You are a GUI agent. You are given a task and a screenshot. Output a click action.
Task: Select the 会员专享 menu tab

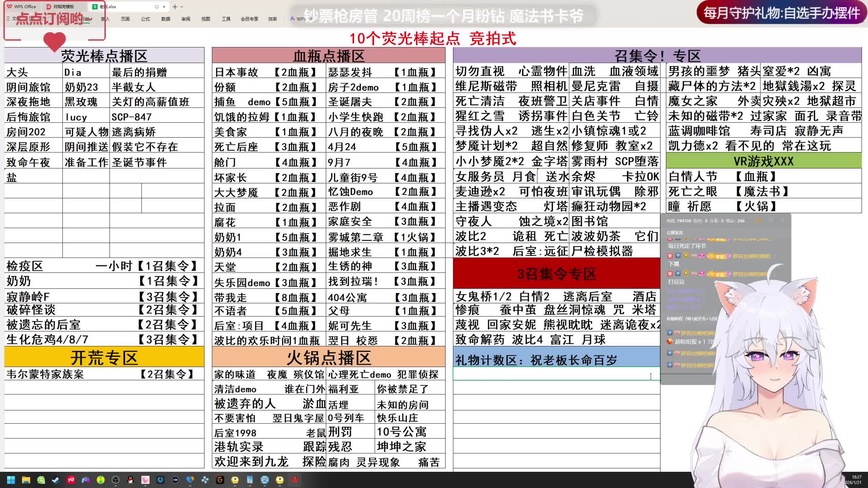click(x=249, y=19)
